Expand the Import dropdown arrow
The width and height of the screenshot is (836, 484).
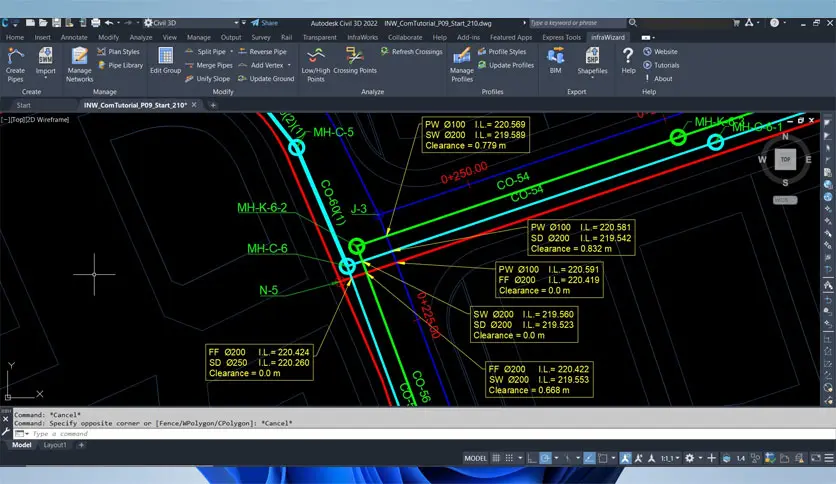(45, 78)
